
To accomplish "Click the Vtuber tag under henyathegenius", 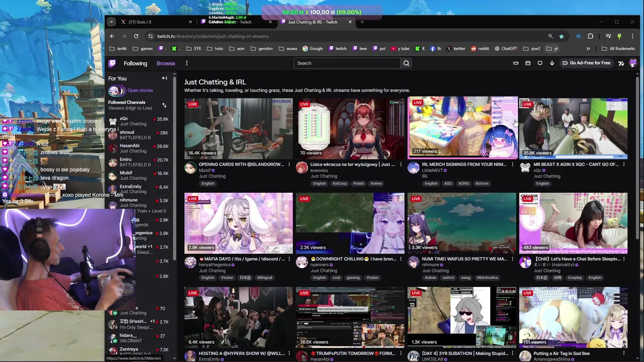I will point(227,278).
